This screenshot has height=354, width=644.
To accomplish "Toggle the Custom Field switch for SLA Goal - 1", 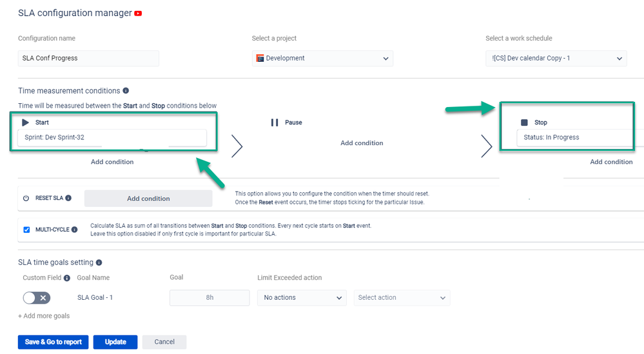I will click(x=37, y=298).
